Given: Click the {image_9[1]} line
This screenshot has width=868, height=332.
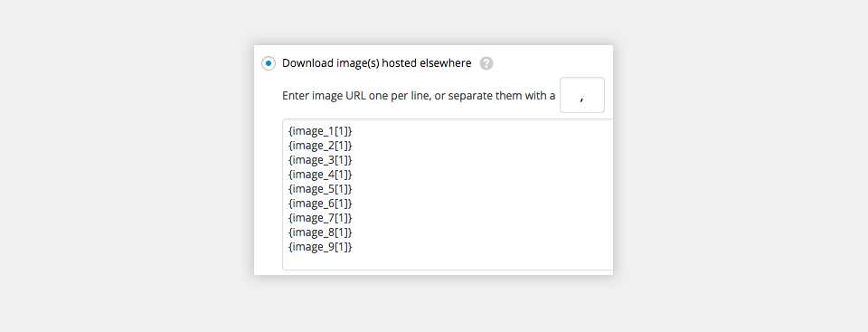Looking at the screenshot, I should coord(320,247).
